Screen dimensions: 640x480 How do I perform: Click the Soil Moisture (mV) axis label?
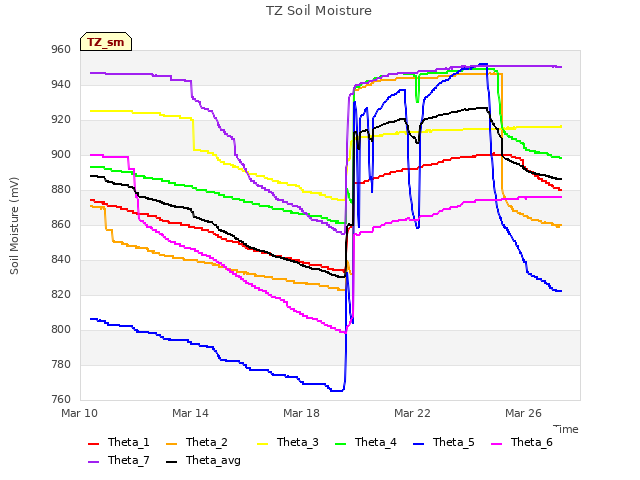click(14, 226)
